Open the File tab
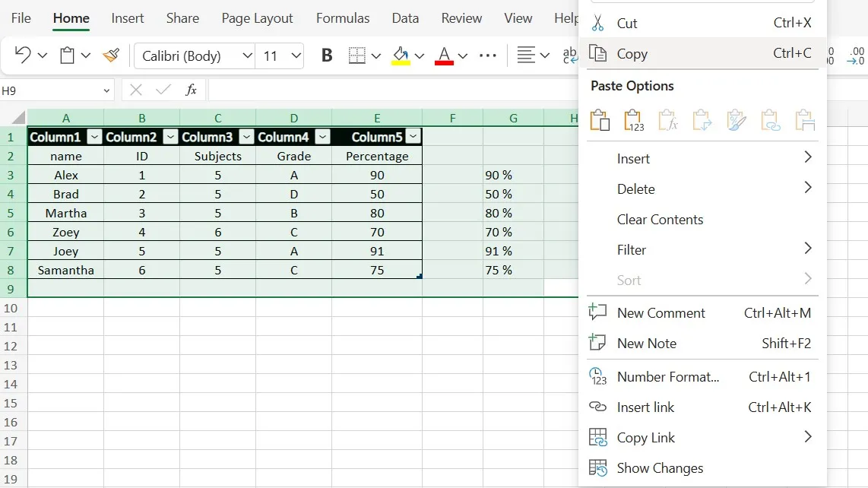This screenshot has height=488, width=868. click(x=21, y=18)
